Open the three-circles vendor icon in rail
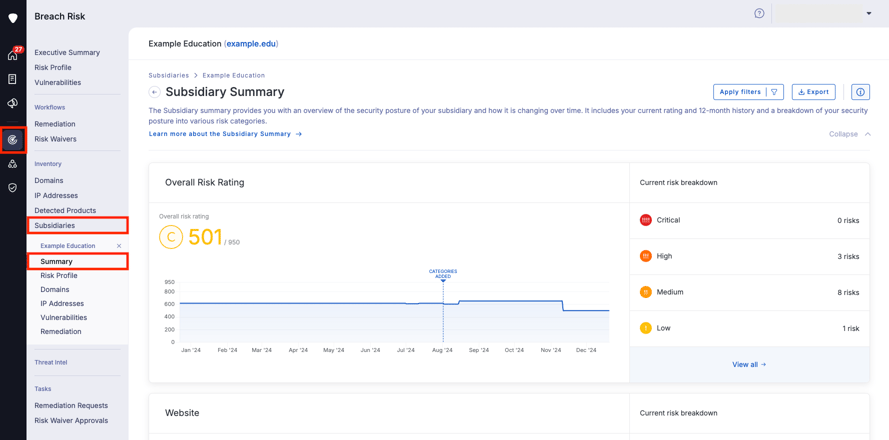 coord(12,164)
